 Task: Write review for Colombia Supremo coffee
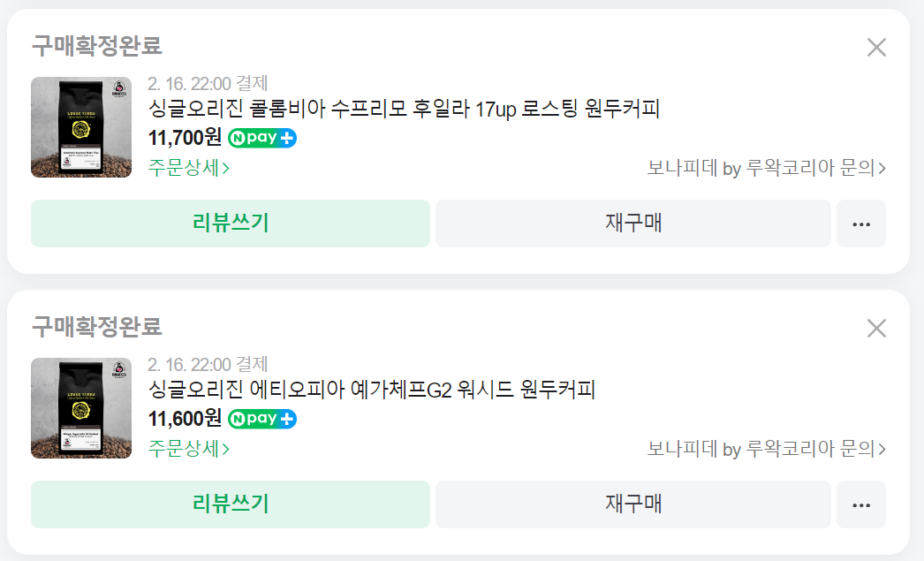(x=231, y=224)
